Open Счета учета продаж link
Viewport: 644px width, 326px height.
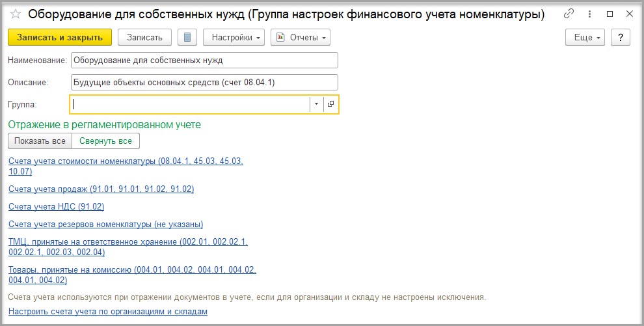point(101,189)
